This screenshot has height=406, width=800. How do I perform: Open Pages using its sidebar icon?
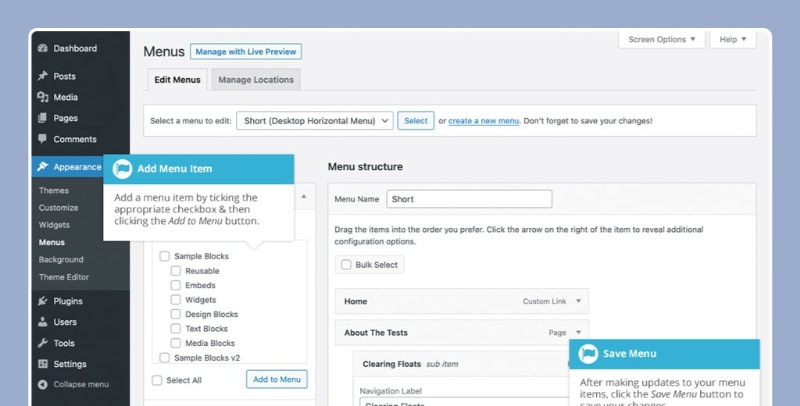tap(42, 118)
